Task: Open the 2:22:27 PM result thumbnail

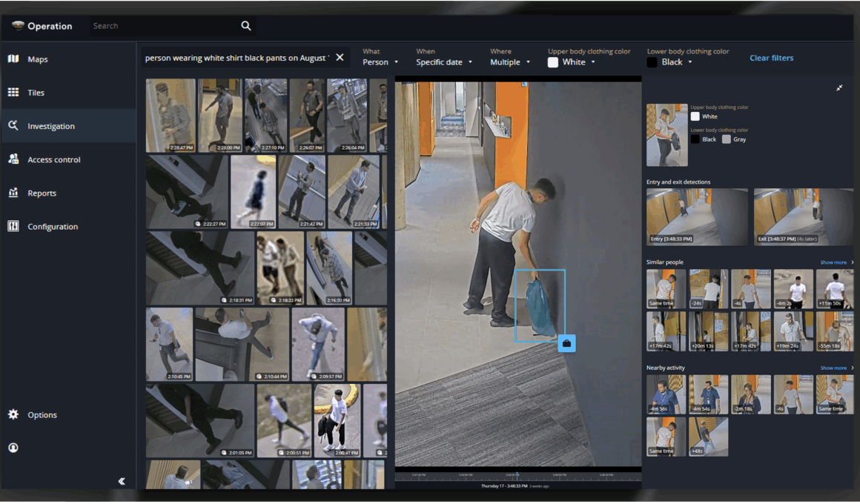Action: (187, 191)
